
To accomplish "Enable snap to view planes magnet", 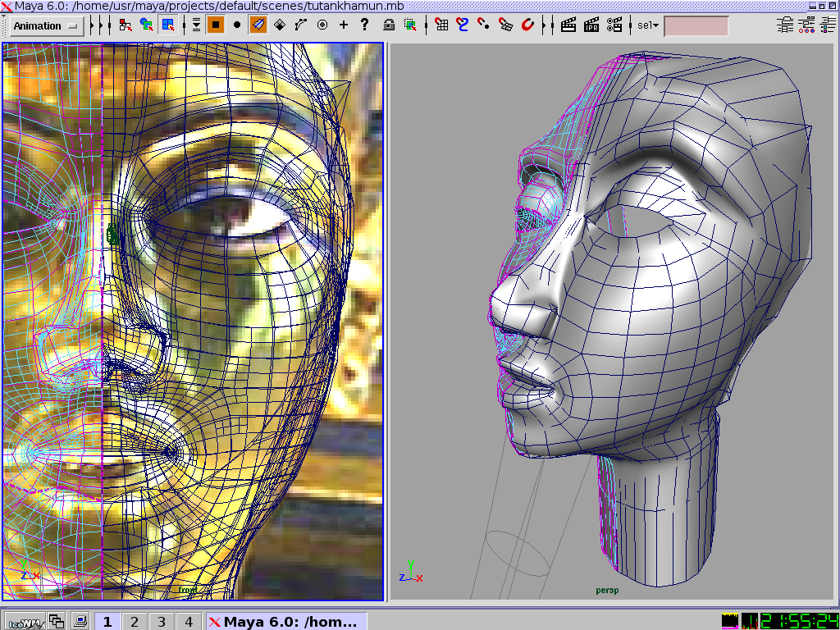I will coord(505,25).
